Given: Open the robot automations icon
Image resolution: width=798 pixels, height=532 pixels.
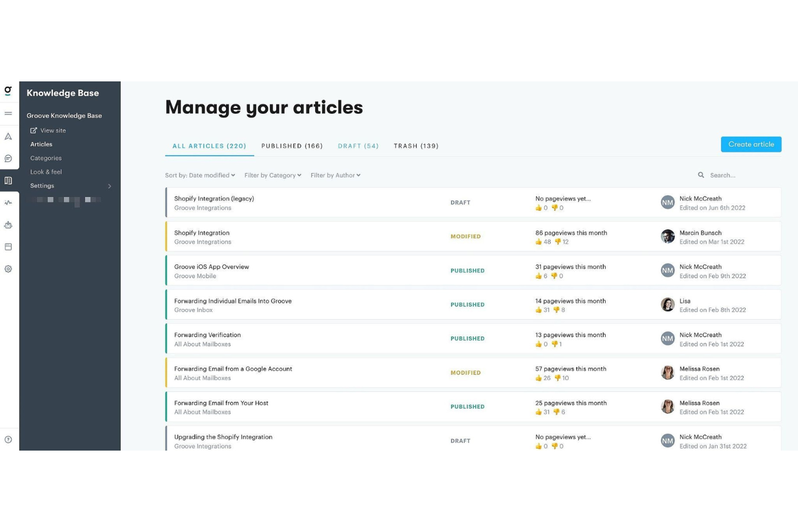Looking at the screenshot, I should pyautogui.click(x=8, y=225).
